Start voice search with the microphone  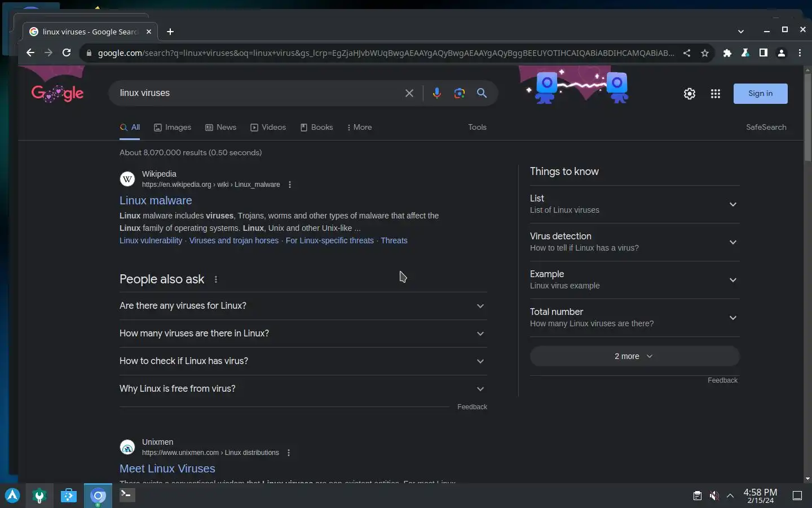[436, 93]
